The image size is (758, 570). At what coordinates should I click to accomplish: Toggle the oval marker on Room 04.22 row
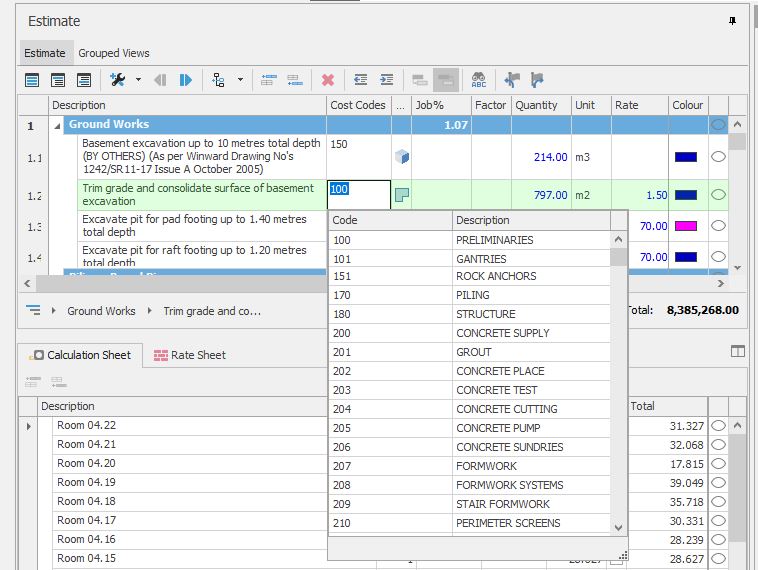717,426
